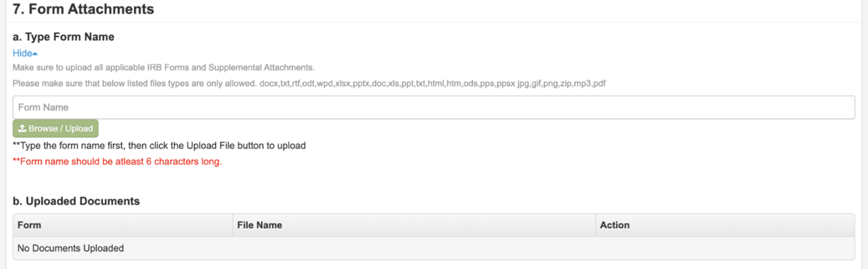The height and width of the screenshot is (269, 868).
Task: Click the Type the form name first note
Action: pyautogui.click(x=159, y=146)
